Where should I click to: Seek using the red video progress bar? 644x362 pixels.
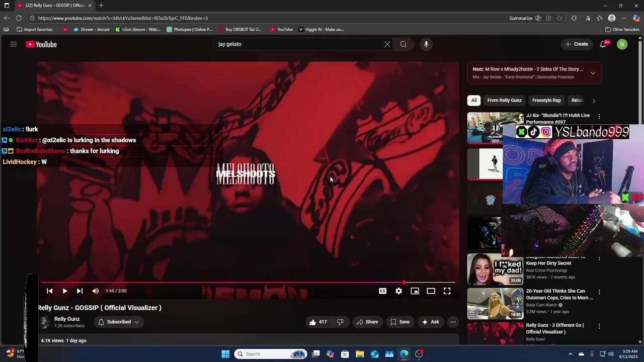(x=248, y=283)
